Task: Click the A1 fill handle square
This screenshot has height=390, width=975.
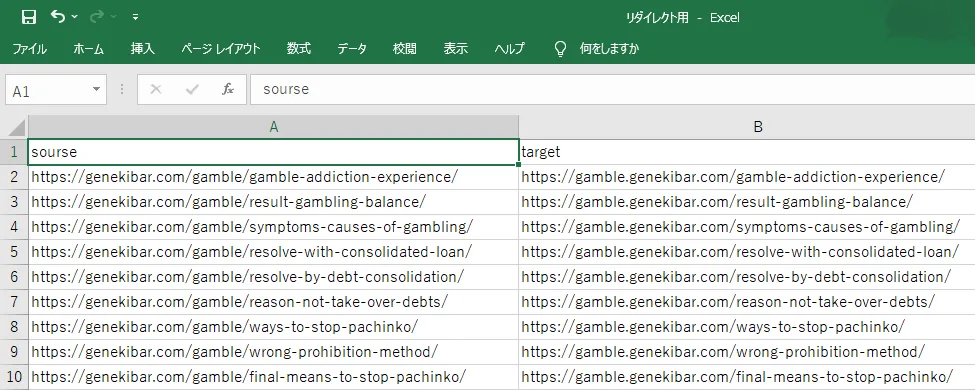Action: coord(519,165)
